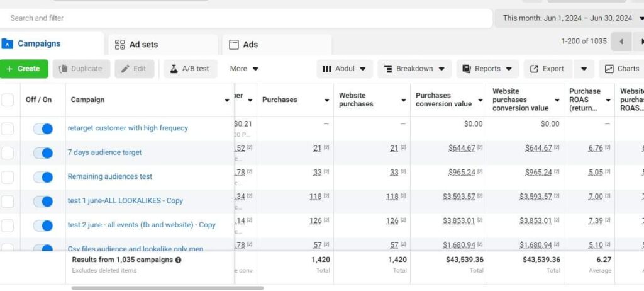
Task: Open the Abdul columns dropdown
Action: pyautogui.click(x=345, y=69)
